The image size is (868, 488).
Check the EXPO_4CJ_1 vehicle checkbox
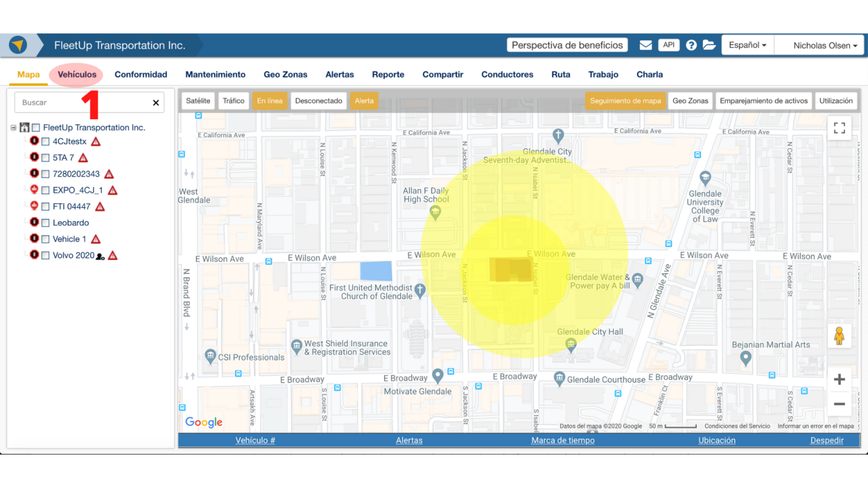click(45, 191)
